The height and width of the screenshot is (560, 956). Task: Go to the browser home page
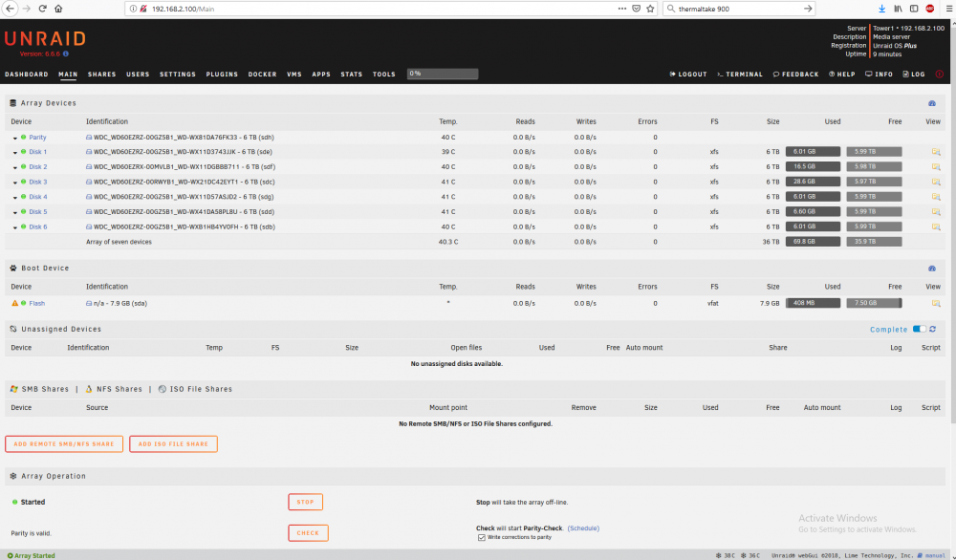point(58,9)
